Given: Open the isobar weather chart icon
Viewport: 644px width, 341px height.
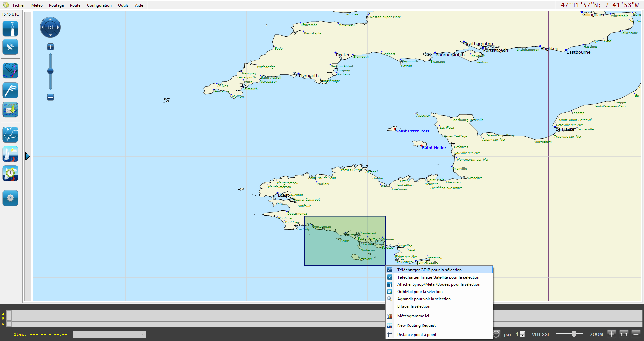Looking at the screenshot, I should pos(10,71).
